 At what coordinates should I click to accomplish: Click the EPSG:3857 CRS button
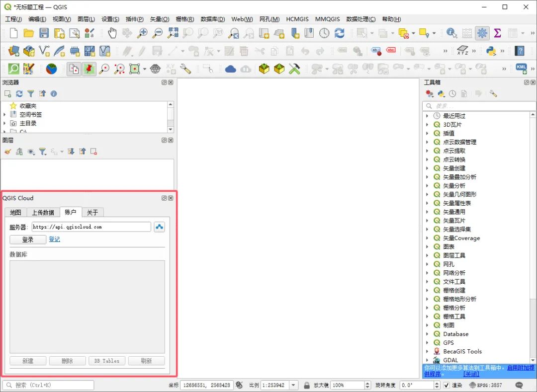click(485, 385)
